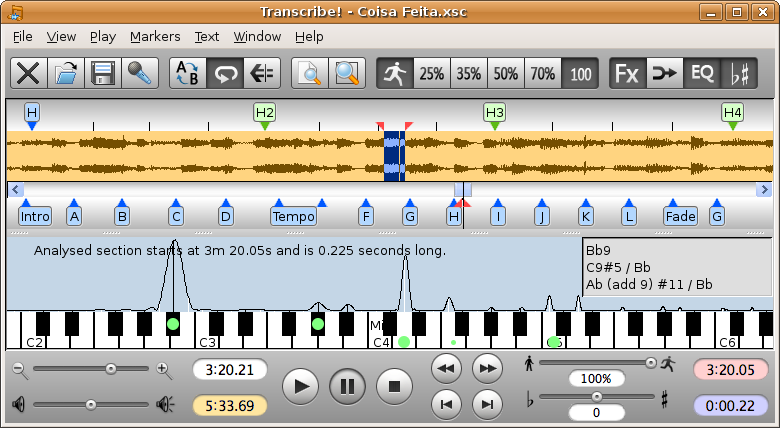Click the pitch slider handle
The width and height of the screenshot is (780, 428).
(596, 397)
